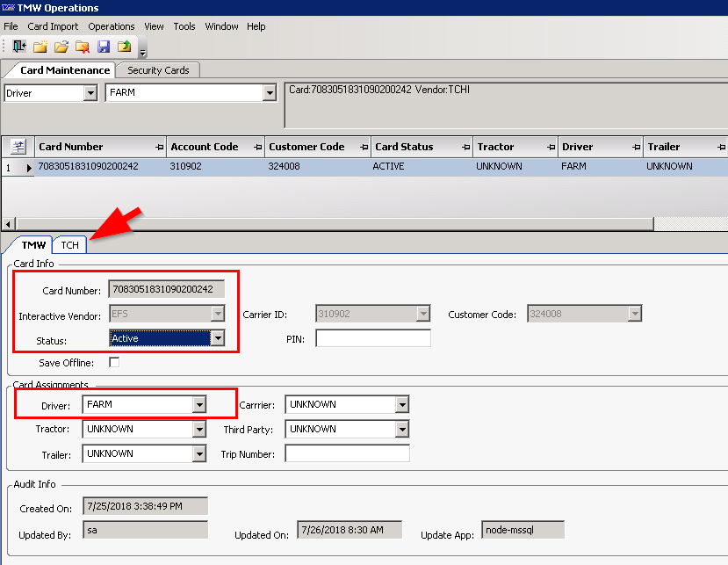Screen dimensions: 728x565
Task: Pin the Card Status column
Action: pyautogui.click(x=466, y=148)
